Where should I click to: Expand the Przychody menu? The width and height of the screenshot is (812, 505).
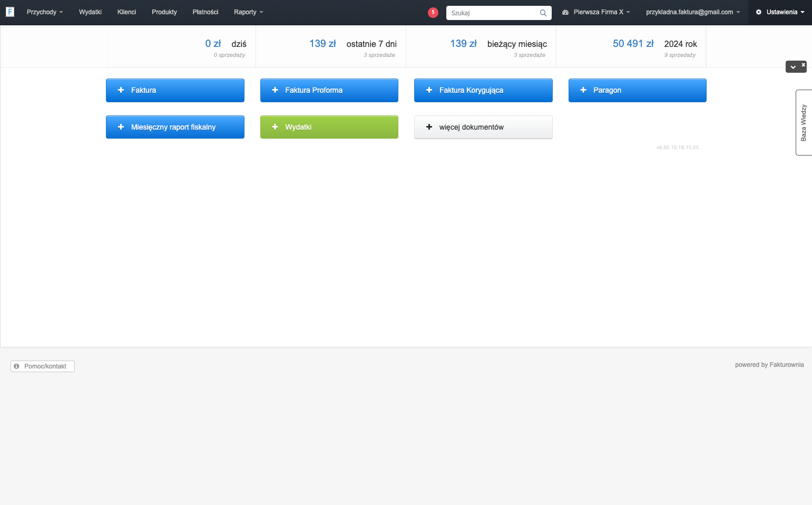pos(45,12)
